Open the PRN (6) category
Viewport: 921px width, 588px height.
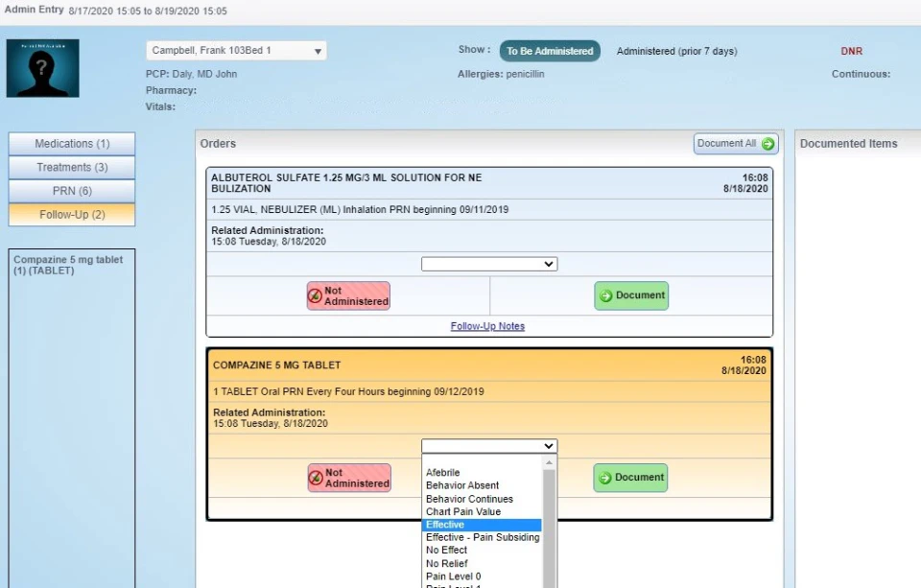coord(71,189)
